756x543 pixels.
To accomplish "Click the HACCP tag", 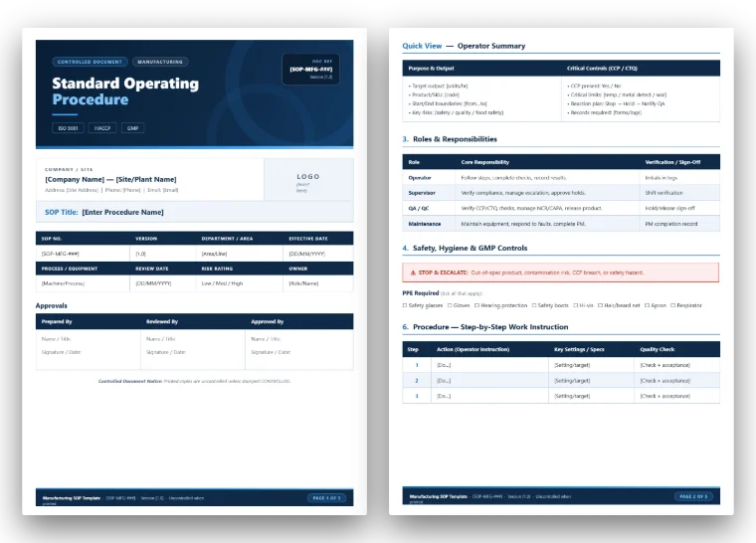I will click(x=102, y=128).
